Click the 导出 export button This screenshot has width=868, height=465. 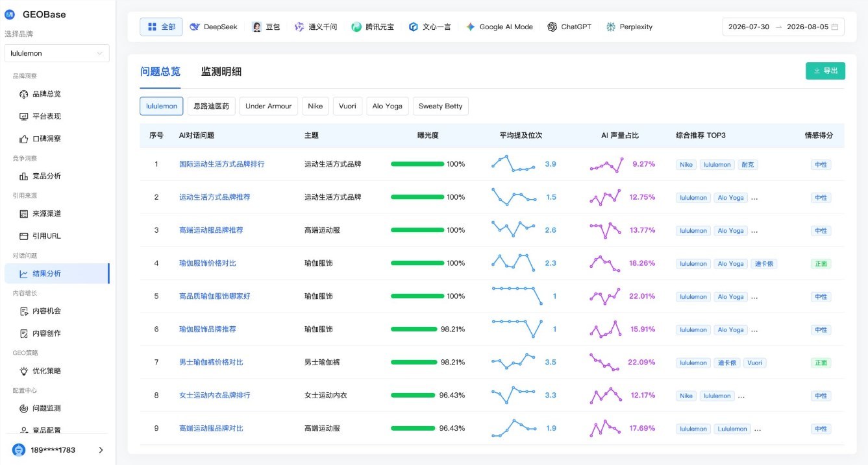click(825, 71)
